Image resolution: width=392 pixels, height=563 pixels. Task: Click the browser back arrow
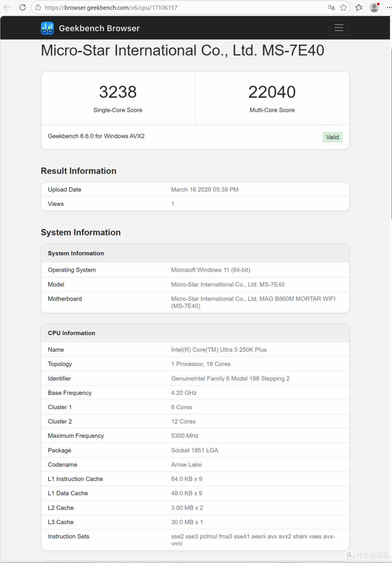7,7
